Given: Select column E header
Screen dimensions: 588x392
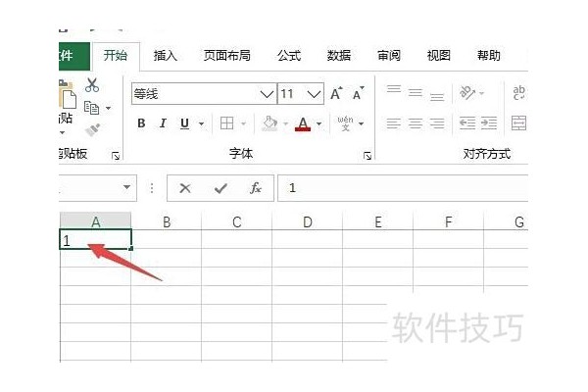Looking at the screenshot, I should point(377,221).
